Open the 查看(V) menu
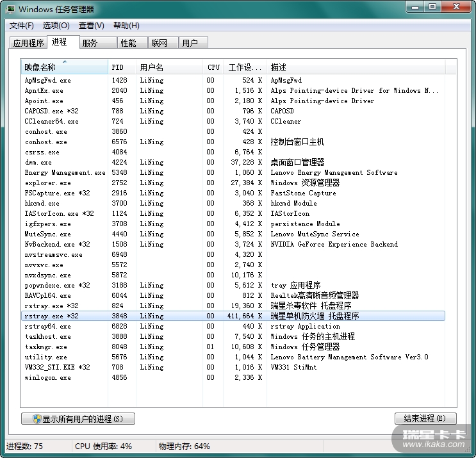Screen dimensions: 476x458 coord(92,26)
